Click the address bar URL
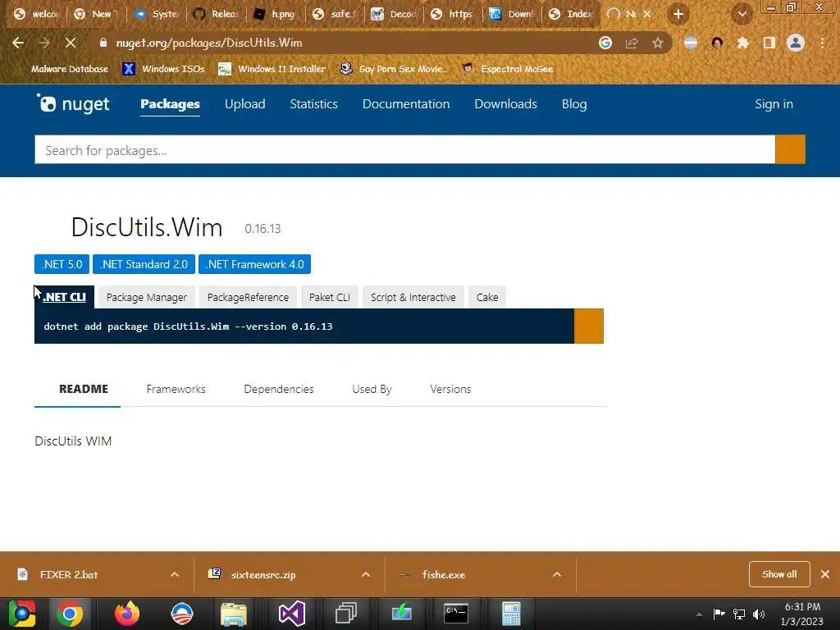840x630 pixels. [x=209, y=43]
